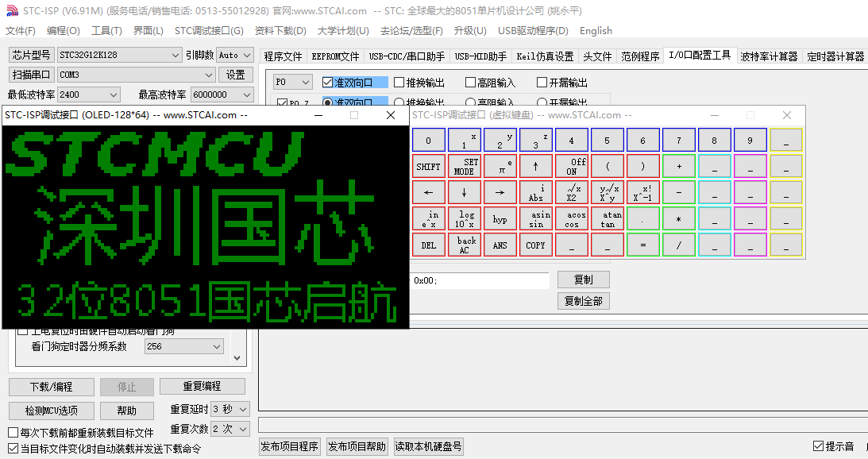Click the OLED-128*64 display area
Screen dimensions: 868x459
pyautogui.click(x=206, y=227)
